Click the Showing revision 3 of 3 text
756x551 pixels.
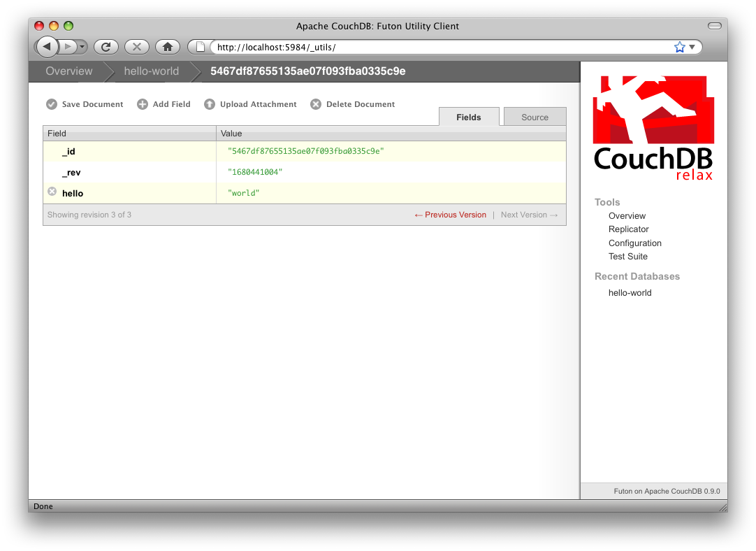click(x=89, y=215)
